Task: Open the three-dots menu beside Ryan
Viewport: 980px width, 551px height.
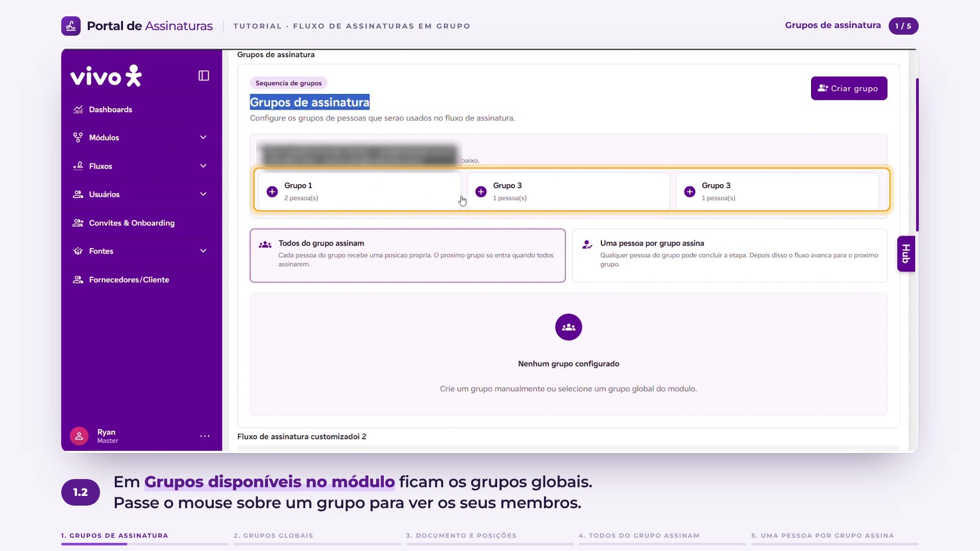Action: click(x=205, y=436)
